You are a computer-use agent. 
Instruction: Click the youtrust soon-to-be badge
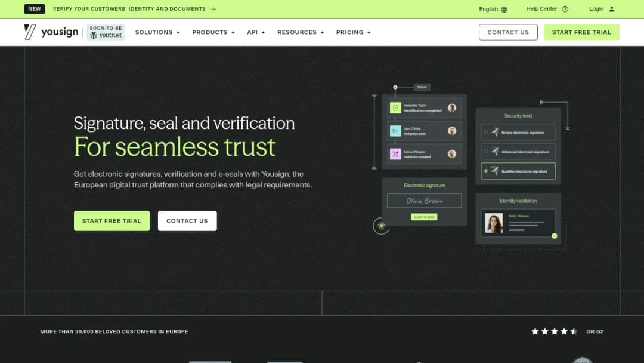[106, 32]
